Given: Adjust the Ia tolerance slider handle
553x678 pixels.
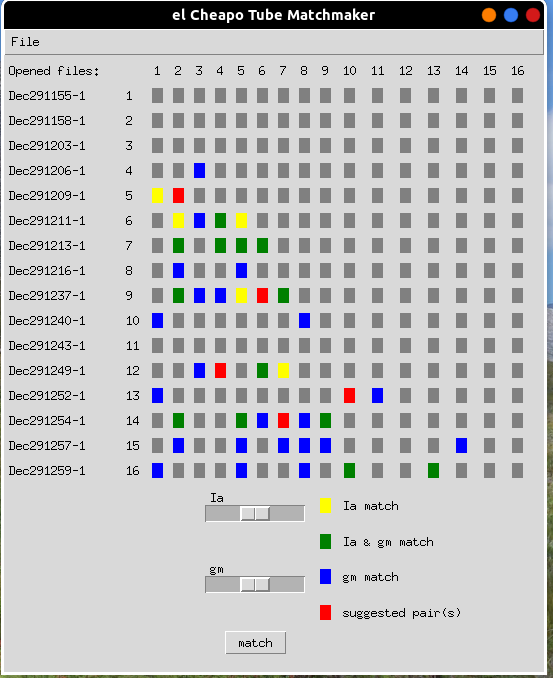Looking at the screenshot, I should point(255,513).
